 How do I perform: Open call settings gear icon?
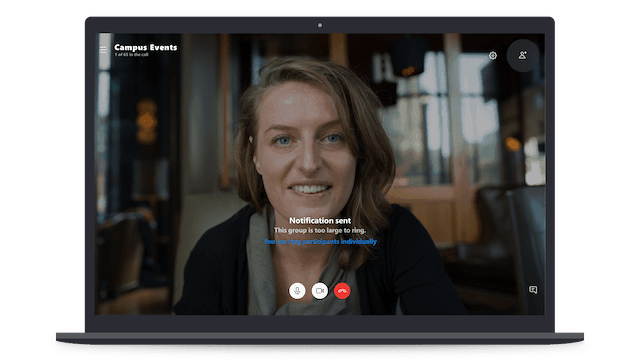tap(493, 56)
